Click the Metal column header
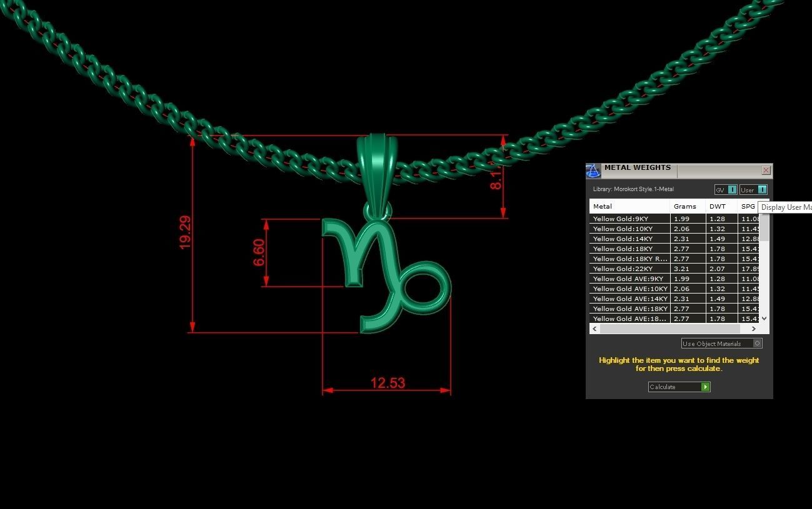Screen dimensions: 812x509 tap(629, 207)
